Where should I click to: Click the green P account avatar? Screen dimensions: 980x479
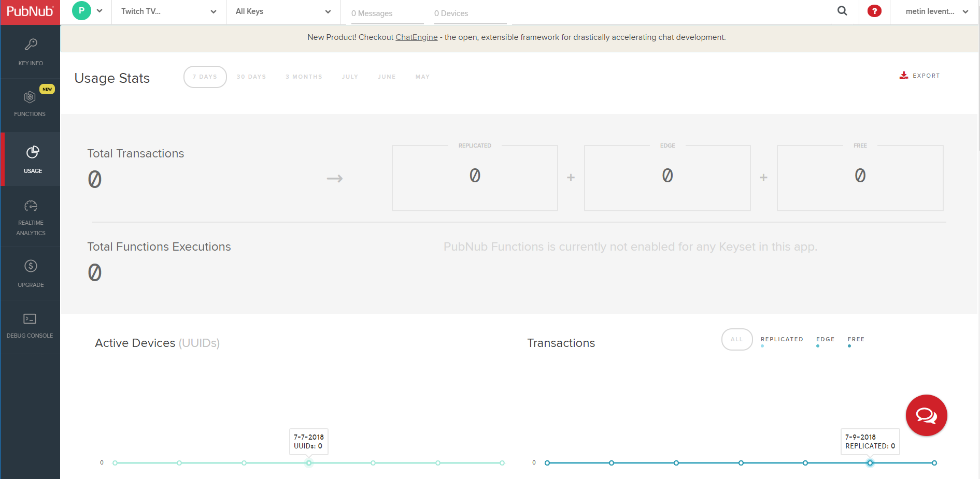coord(81,11)
